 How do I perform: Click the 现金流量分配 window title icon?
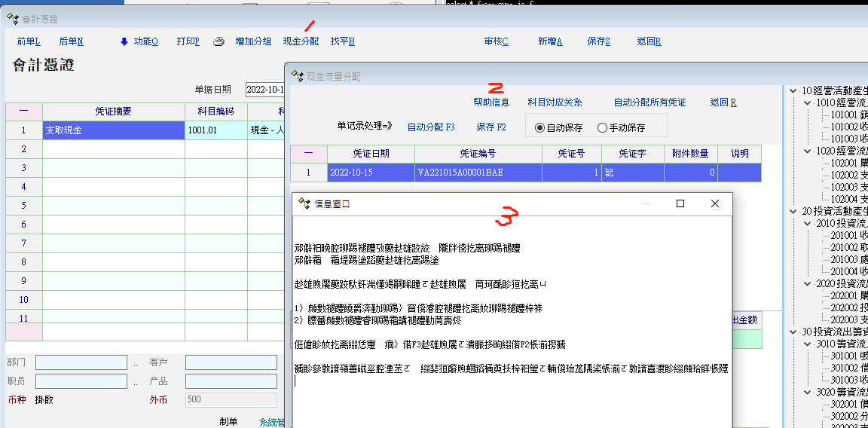point(297,76)
